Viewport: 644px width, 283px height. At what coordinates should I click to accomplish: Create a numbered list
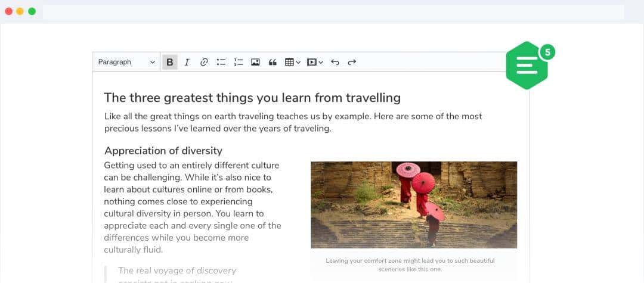point(239,62)
